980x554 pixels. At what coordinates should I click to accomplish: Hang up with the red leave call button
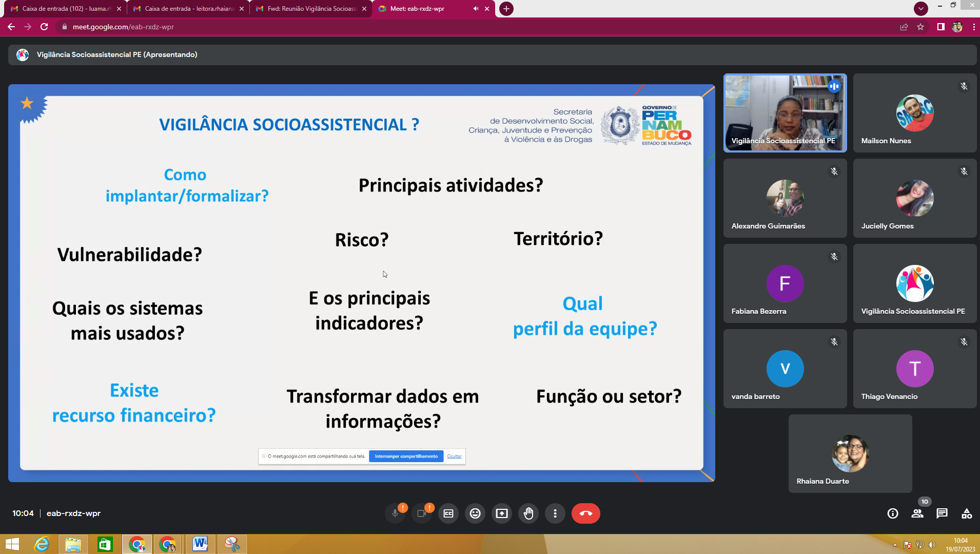(585, 513)
